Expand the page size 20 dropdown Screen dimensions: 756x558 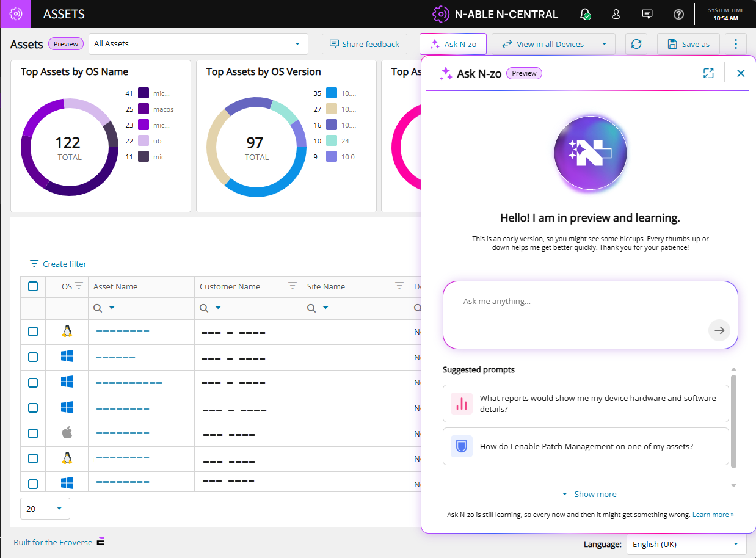click(x=45, y=509)
